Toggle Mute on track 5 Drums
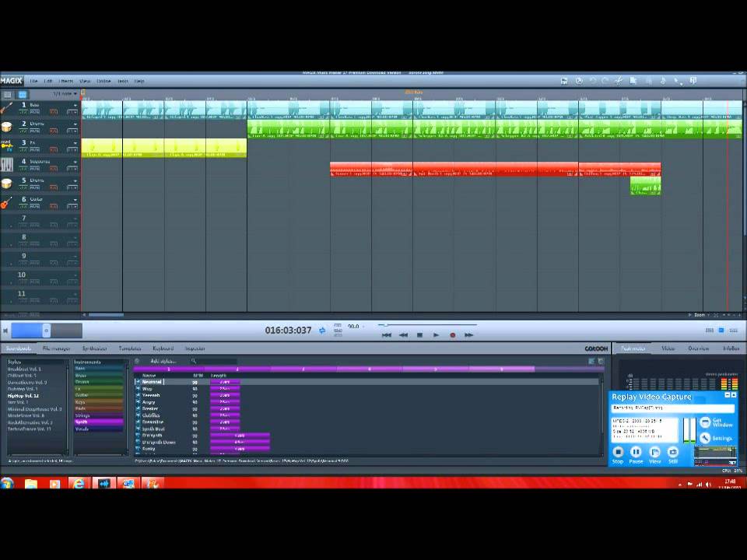Image resolution: width=747 pixels, height=560 pixels. [x=35, y=187]
